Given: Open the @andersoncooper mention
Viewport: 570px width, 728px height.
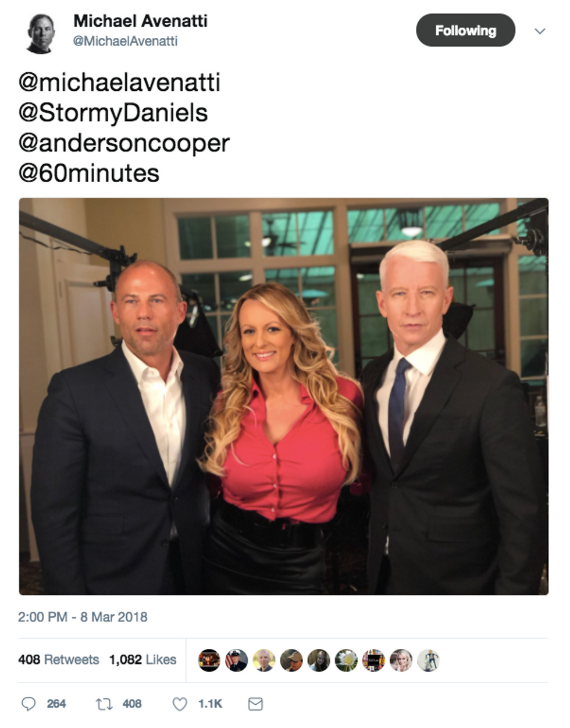Looking at the screenshot, I should [x=124, y=143].
